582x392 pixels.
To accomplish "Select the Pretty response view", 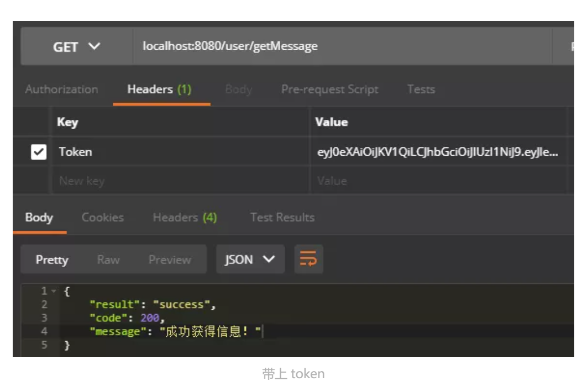I will [x=52, y=259].
